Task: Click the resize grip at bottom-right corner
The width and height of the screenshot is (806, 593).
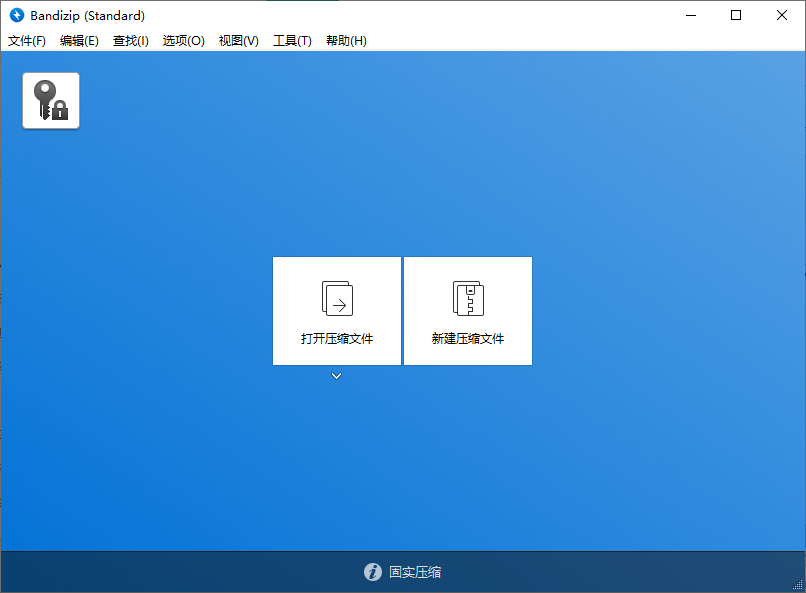Action: click(x=799, y=586)
